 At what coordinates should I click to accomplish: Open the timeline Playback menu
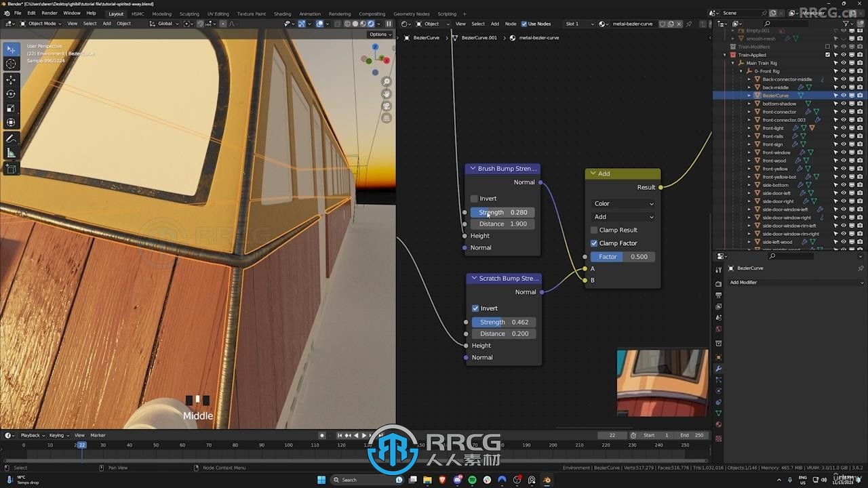click(32, 435)
